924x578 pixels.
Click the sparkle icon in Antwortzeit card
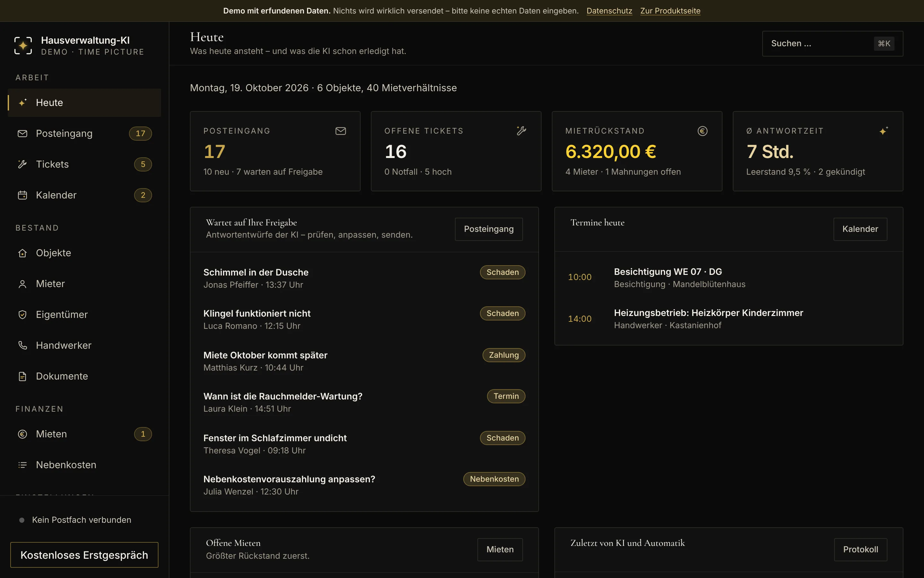coord(884,131)
